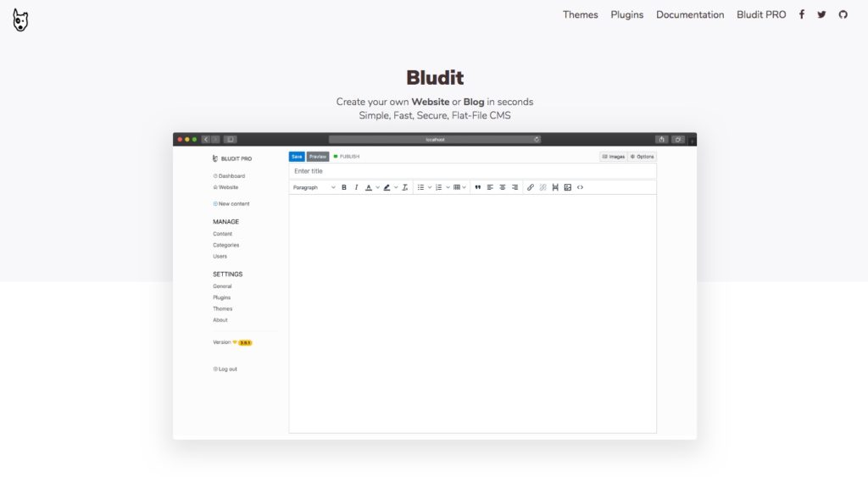Click the browser forward arrow
Image resolution: width=868 pixels, height=477 pixels.
(215, 140)
